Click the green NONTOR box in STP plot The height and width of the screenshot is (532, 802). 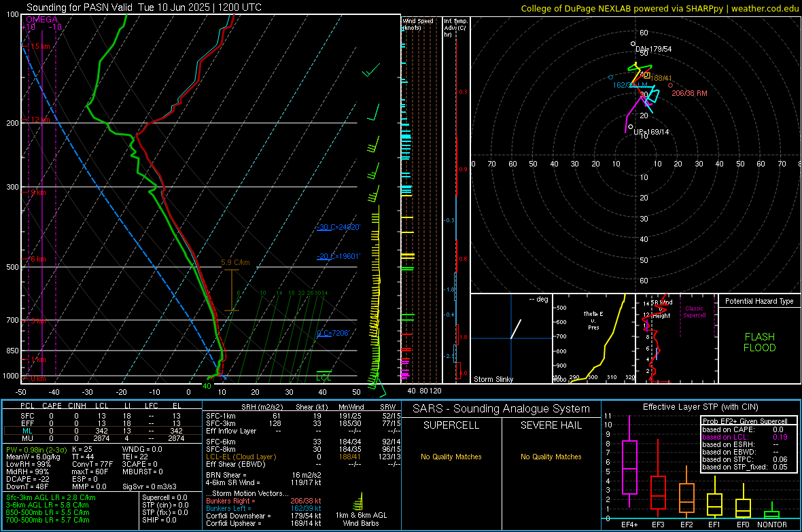coord(771,514)
